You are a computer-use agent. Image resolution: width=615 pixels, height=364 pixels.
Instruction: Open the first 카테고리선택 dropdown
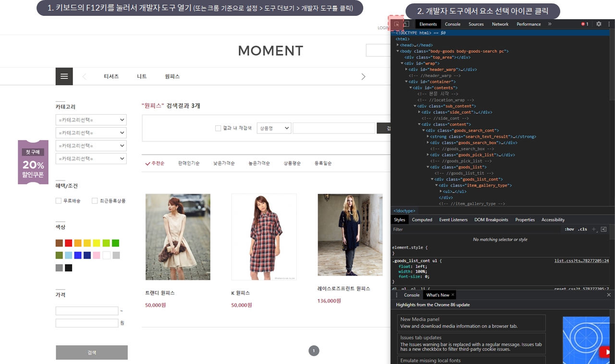[x=91, y=120]
